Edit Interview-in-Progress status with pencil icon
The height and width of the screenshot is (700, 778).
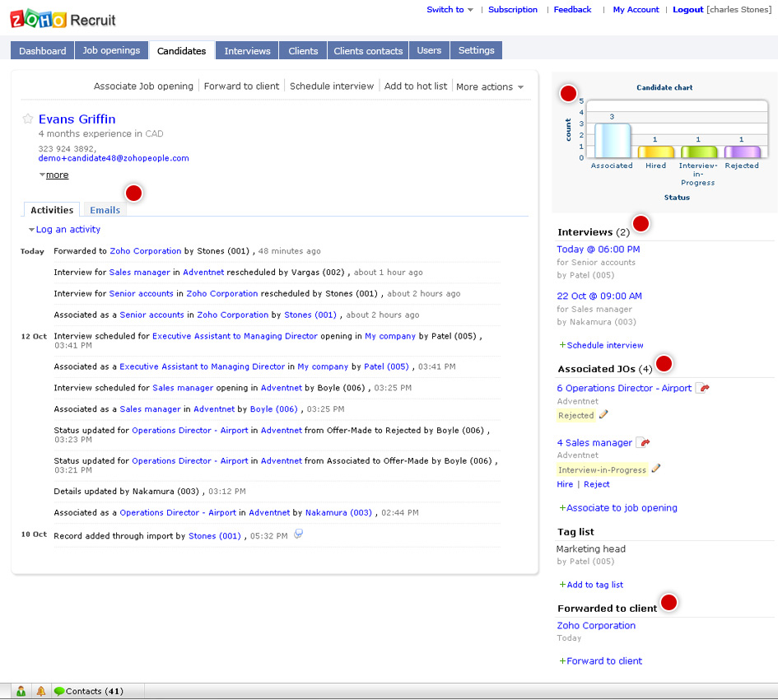pos(656,468)
